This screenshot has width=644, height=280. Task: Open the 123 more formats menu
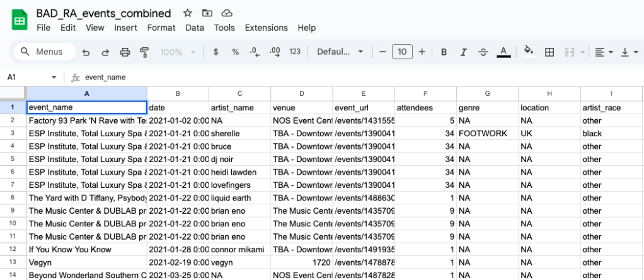pyautogui.click(x=295, y=52)
